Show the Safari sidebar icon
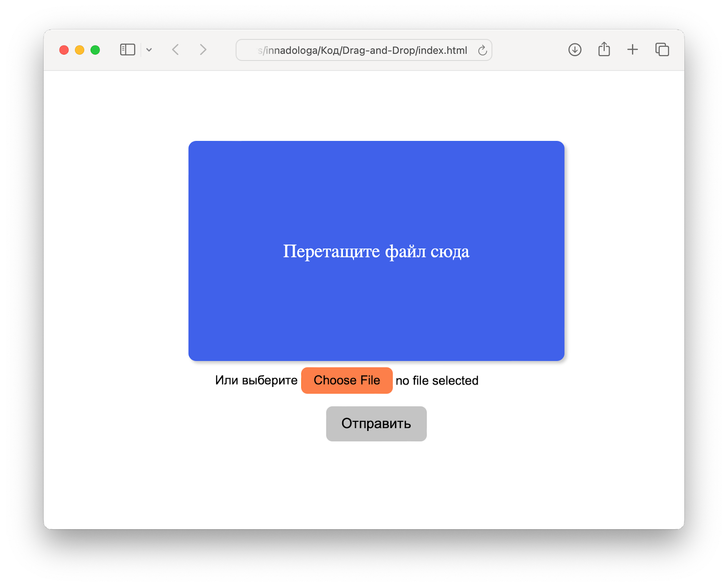Image resolution: width=728 pixels, height=587 pixels. tap(128, 49)
